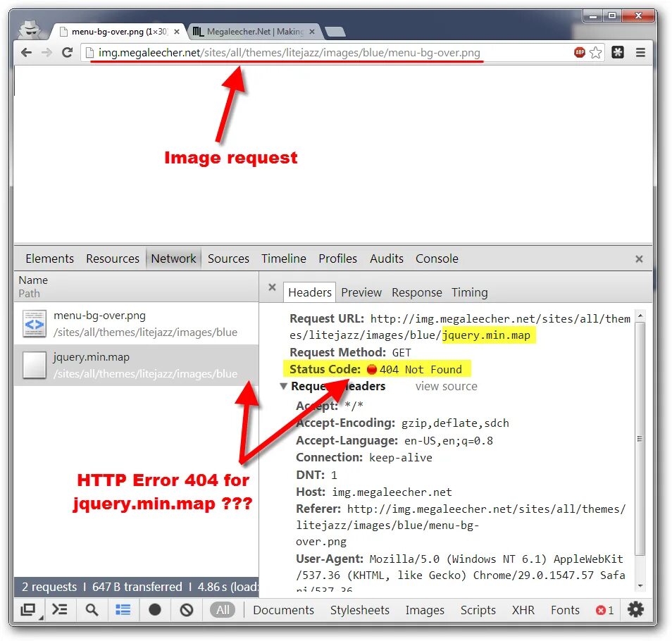
Task: Open the Response detail tab
Action: click(416, 292)
